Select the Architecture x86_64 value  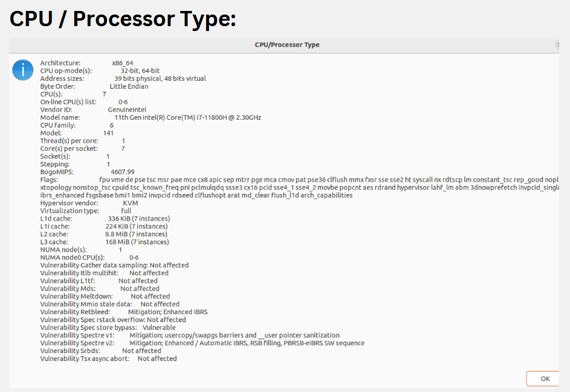pyautogui.click(x=123, y=63)
